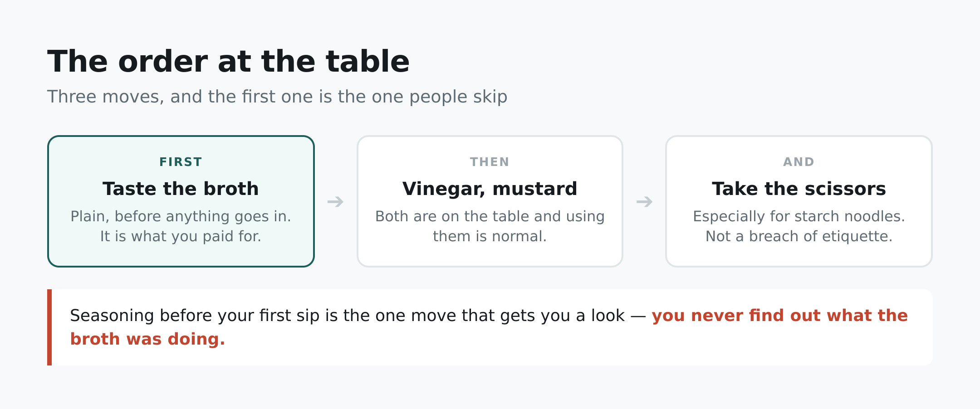Screen dimensions: 980x409
Task: Click the AND label on the third card
Action: [x=799, y=162]
